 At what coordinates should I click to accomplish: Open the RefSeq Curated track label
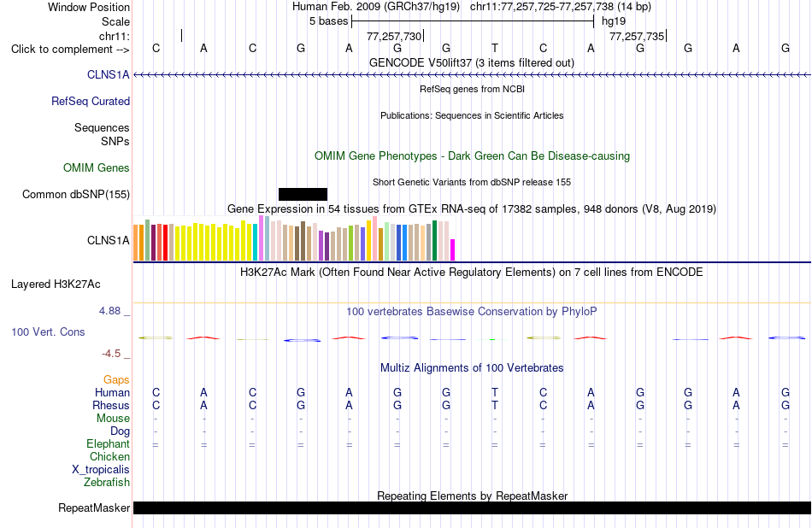pos(91,101)
